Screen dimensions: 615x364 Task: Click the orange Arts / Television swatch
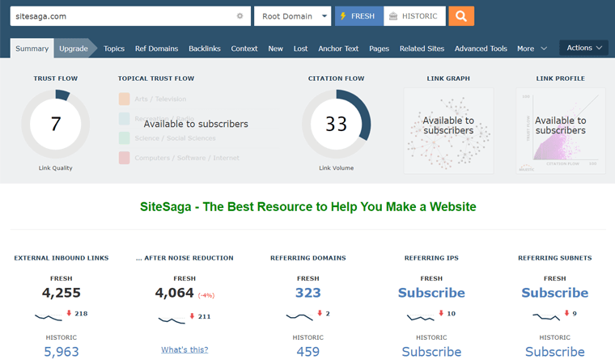pyautogui.click(x=125, y=99)
